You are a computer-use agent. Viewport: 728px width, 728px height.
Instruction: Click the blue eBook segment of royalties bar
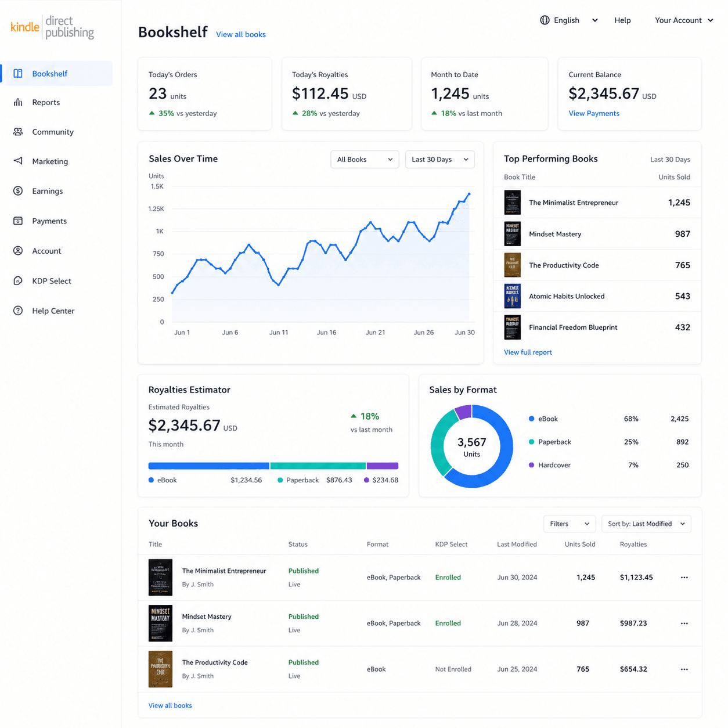(x=209, y=466)
